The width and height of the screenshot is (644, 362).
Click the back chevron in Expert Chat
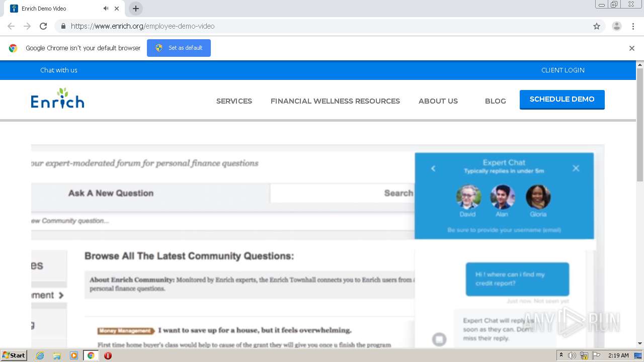(433, 168)
